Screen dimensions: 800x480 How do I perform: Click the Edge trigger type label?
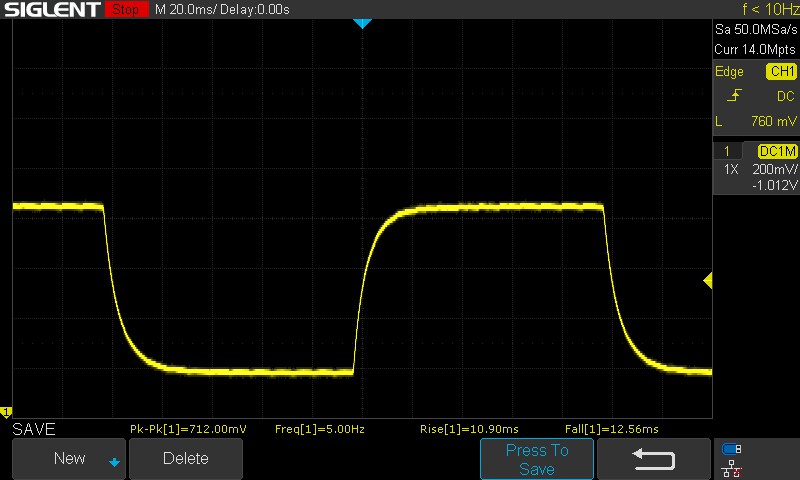[x=729, y=71]
